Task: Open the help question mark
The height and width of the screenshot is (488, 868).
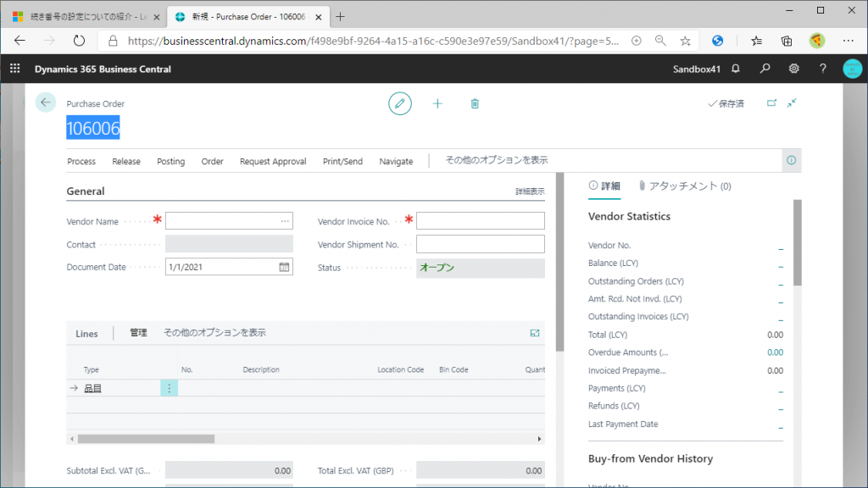Action: coord(822,69)
